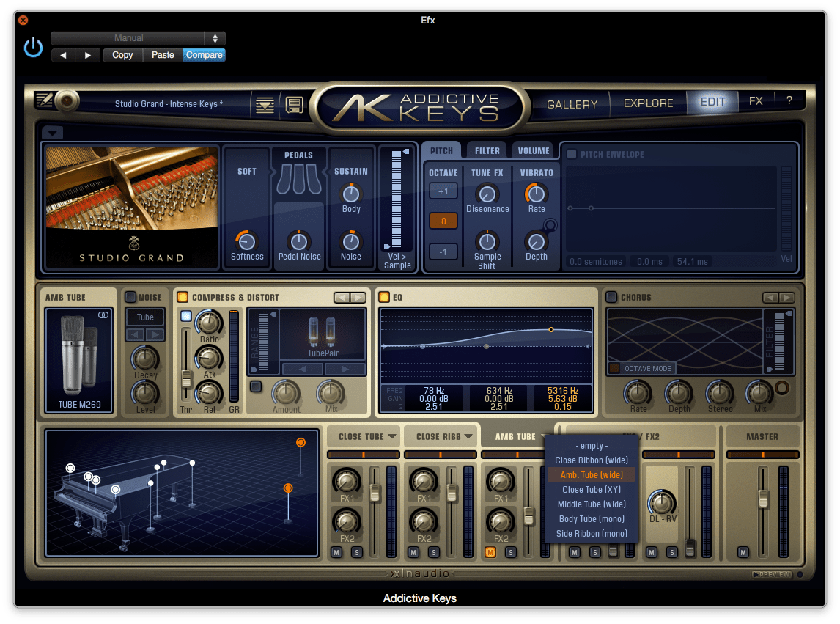Toggle Octave Mode in the Chorus section

pyautogui.click(x=614, y=368)
